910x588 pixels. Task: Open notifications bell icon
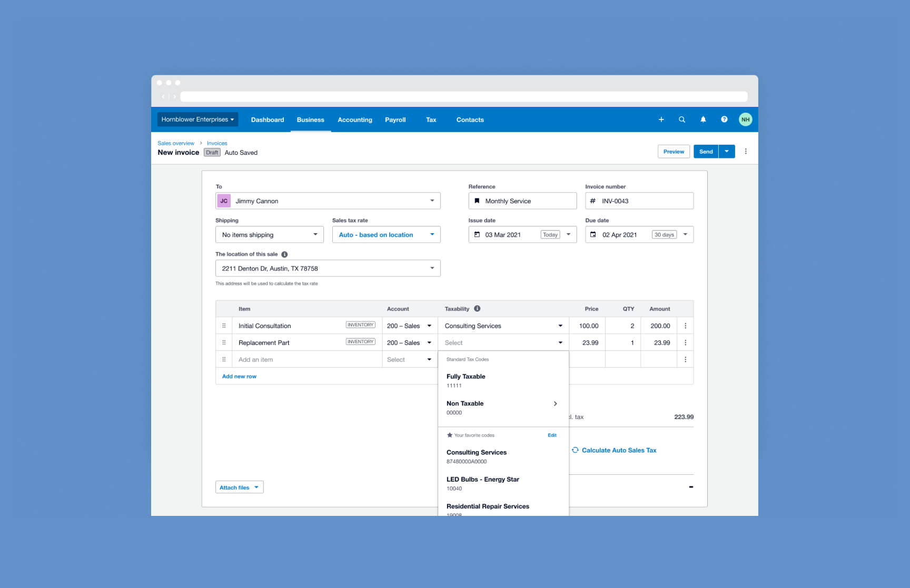coord(703,119)
